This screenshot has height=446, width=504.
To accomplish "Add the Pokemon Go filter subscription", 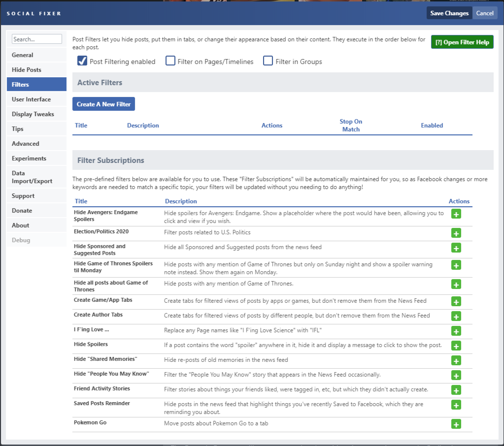I will click(x=456, y=424).
